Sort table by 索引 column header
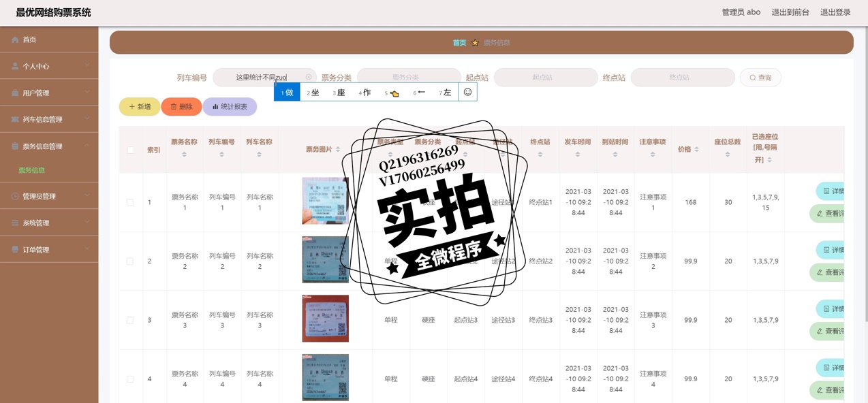Image resolution: width=868 pixels, height=403 pixels. pyautogui.click(x=153, y=150)
